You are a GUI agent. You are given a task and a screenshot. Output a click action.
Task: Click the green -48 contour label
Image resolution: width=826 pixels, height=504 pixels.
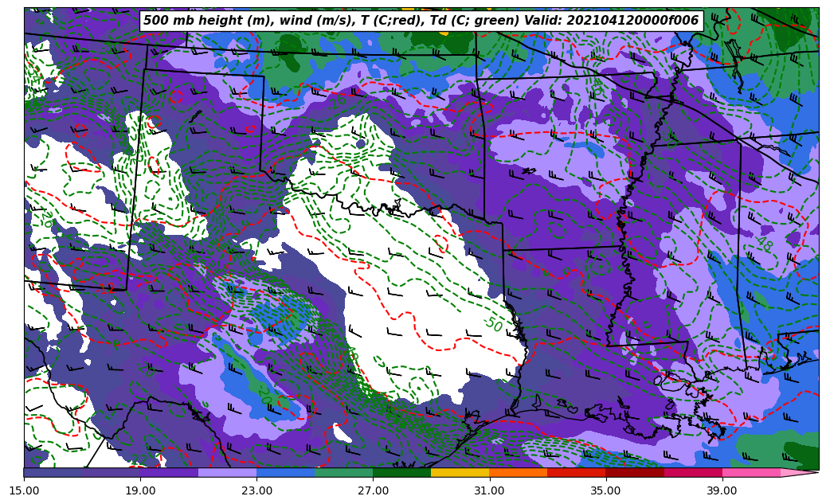(763, 244)
